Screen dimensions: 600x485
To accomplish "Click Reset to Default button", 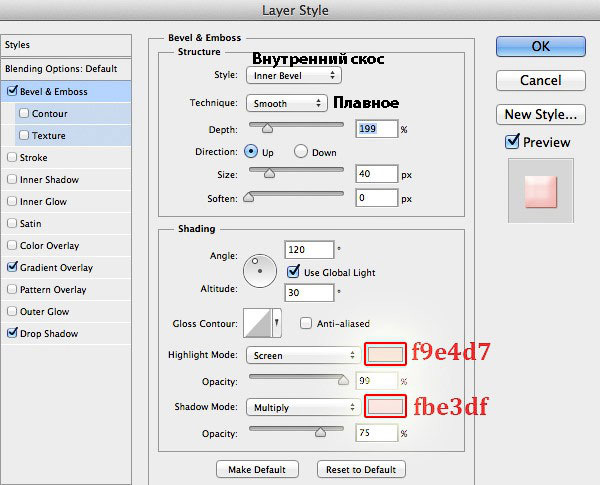I will click(361, 469).
